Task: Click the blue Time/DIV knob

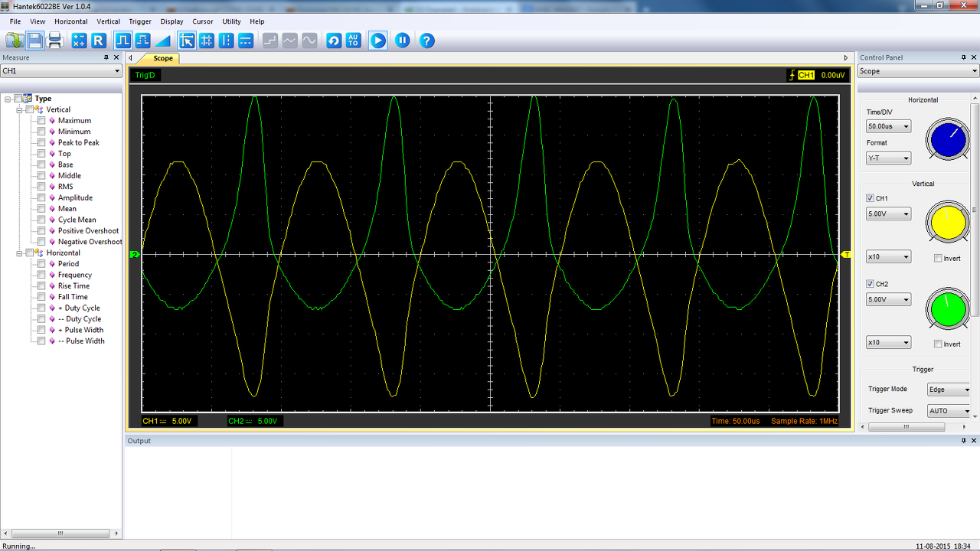Action: (x=948, y=140)
